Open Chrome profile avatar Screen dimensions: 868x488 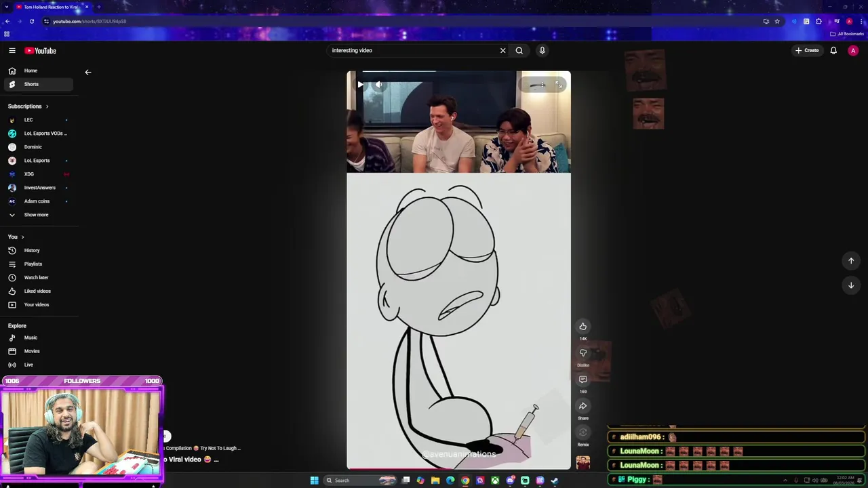point(849,21)
